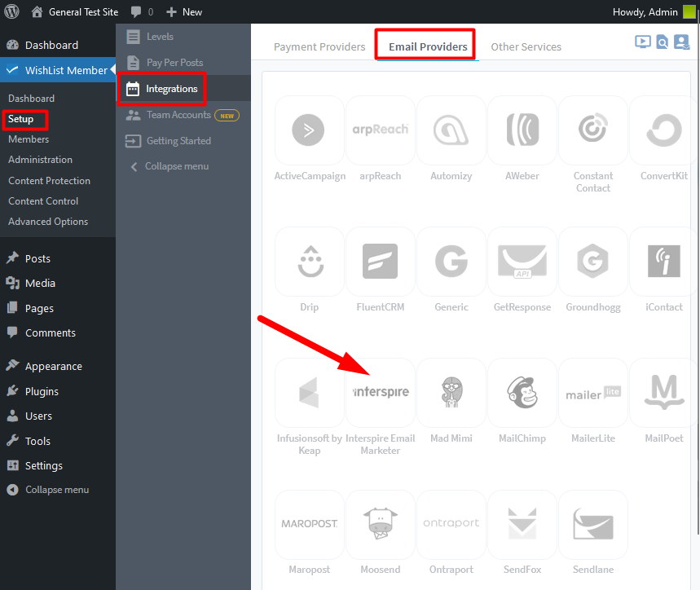700x590 pixels.
Task: Select Interspire Email Marketer provider
Action: [381, 393]
